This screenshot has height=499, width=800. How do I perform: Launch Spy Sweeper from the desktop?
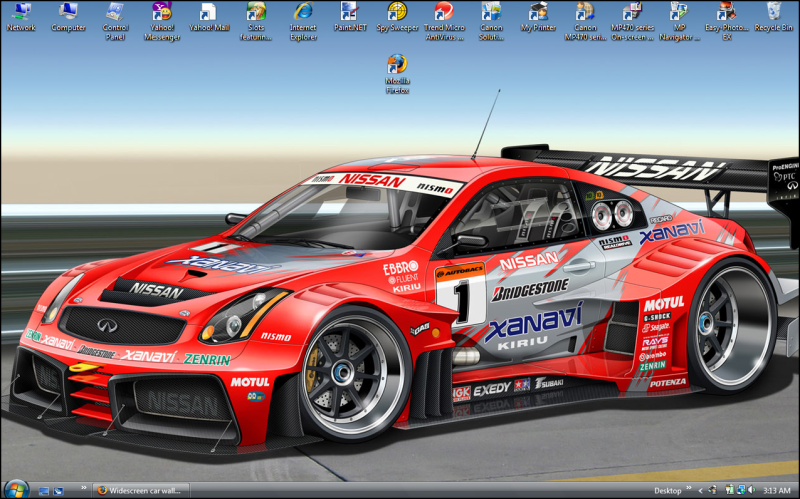397,13
